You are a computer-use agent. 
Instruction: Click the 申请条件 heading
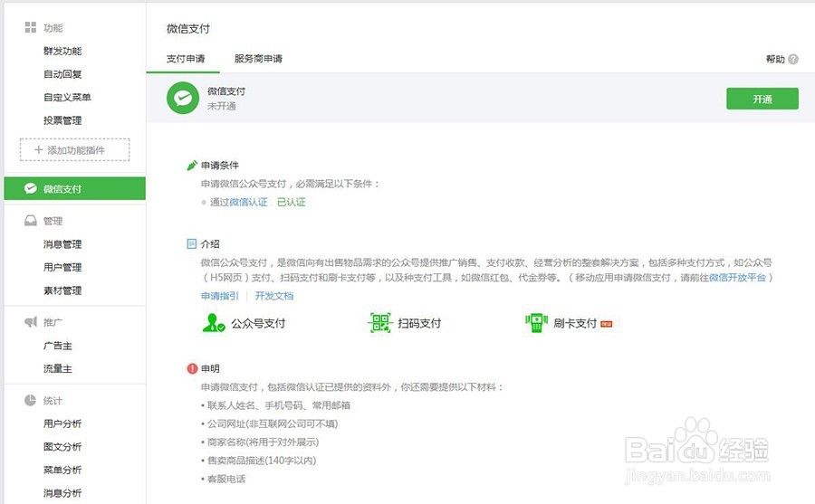click(220, 166)
